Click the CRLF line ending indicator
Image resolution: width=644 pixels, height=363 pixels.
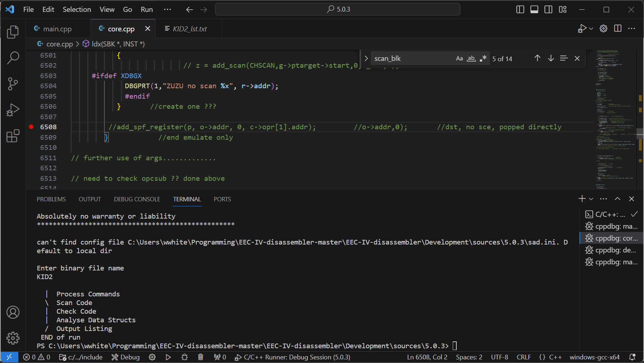click(x=524, y=357)
